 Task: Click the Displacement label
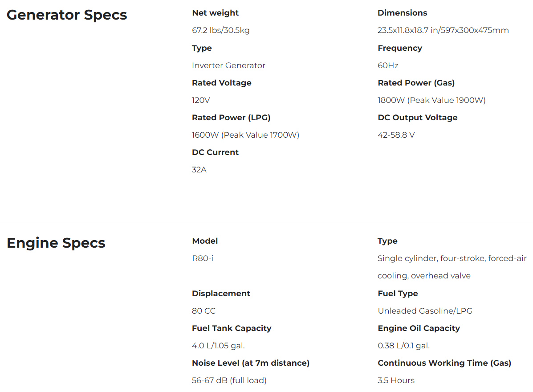pos(221,294)
